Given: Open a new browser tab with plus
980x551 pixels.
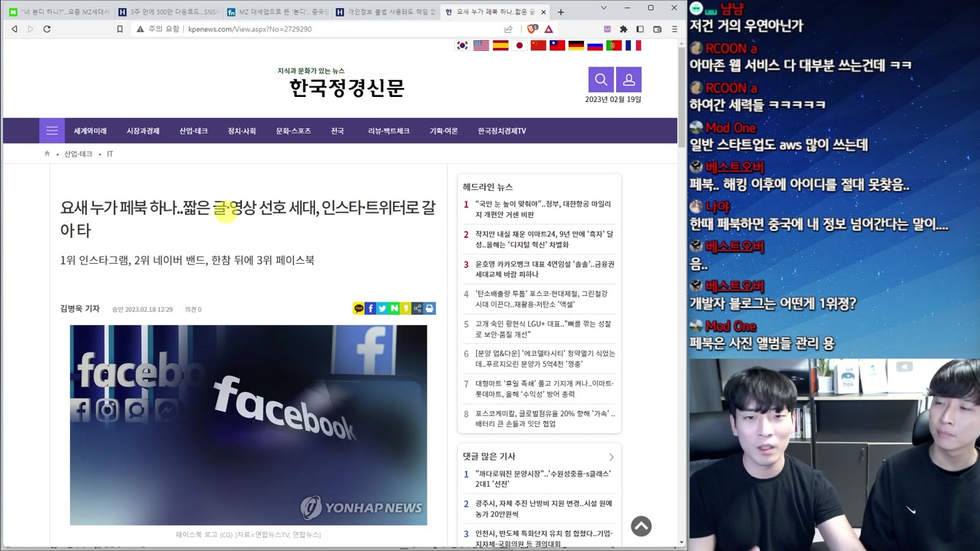Looking at the screenshot, I should pos(561,12).
